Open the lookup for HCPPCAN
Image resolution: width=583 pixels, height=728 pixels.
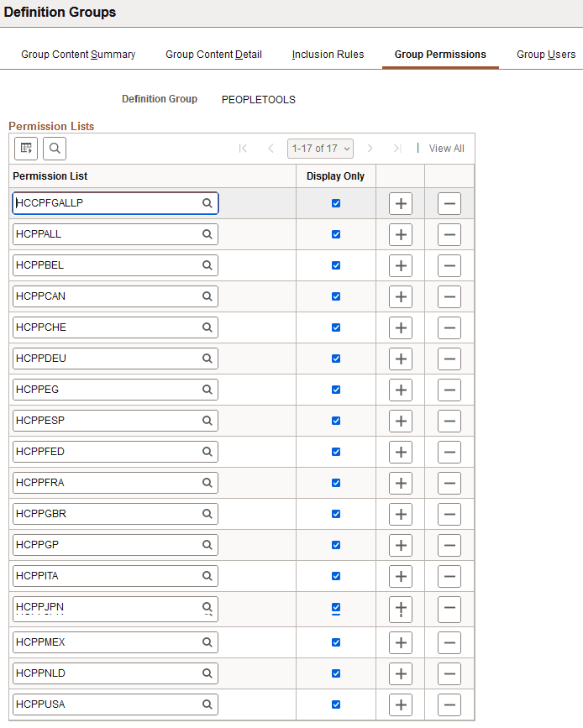coord(207,296)
